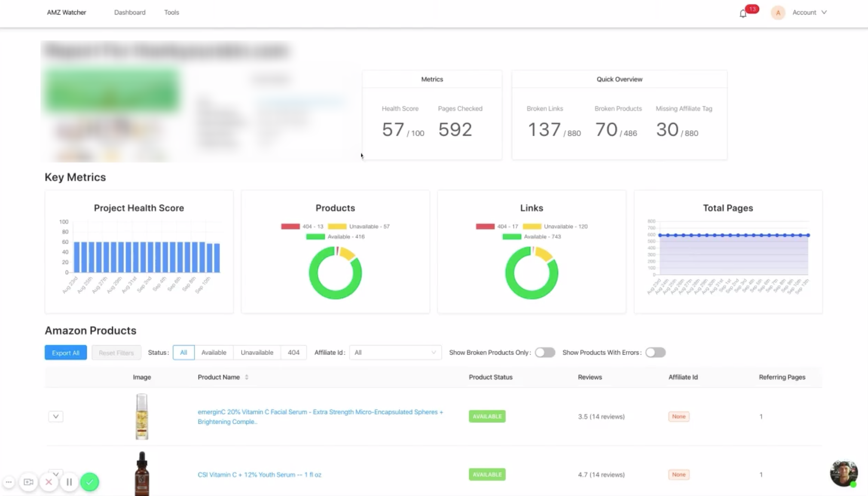Click the AMZ Watcher logo/home icon
Image resolution: width=868 pixels, height=496 pixels.
(x=66, y=12)
